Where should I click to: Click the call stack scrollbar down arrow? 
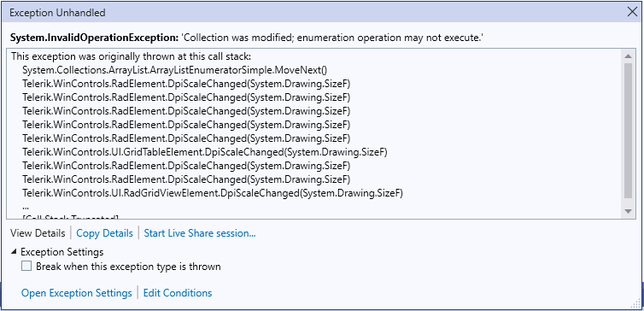[628, 211]
